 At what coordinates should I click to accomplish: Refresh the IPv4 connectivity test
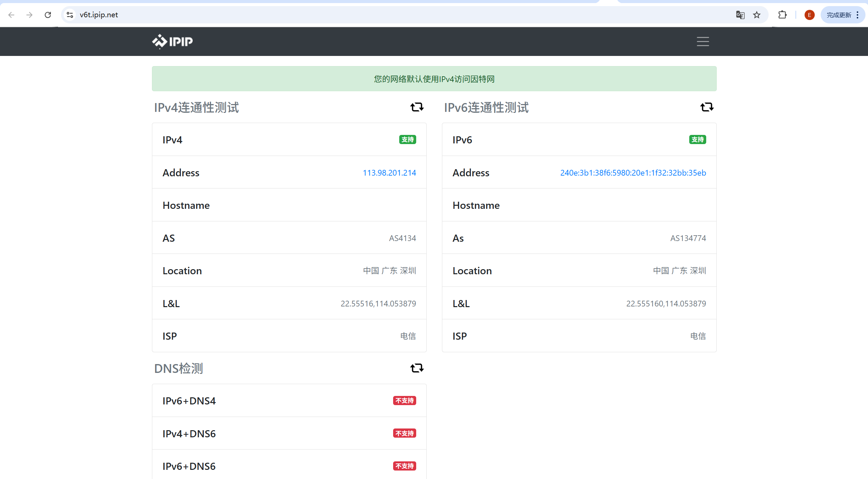[417, 107]
